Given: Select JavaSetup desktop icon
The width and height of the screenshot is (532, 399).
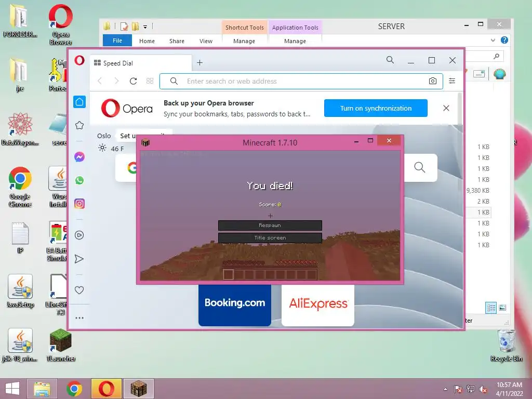Looking at the screenshot, I should coord(20,291).
